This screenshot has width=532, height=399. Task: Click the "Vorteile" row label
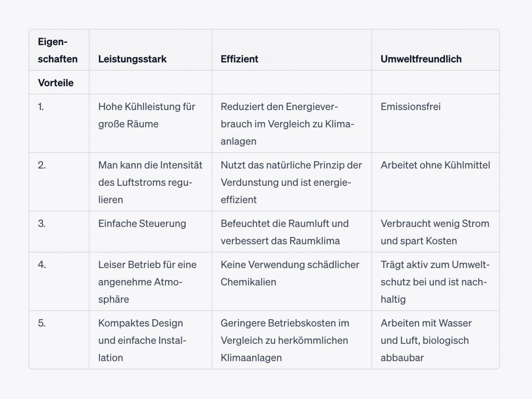pyautogui.click(x=56, y=83)
